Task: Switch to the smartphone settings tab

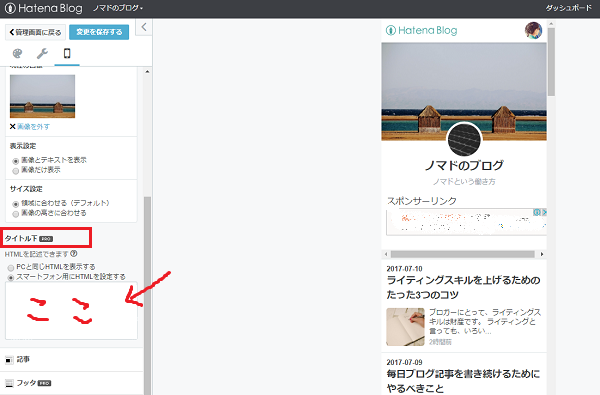Action: click(67, 54)
